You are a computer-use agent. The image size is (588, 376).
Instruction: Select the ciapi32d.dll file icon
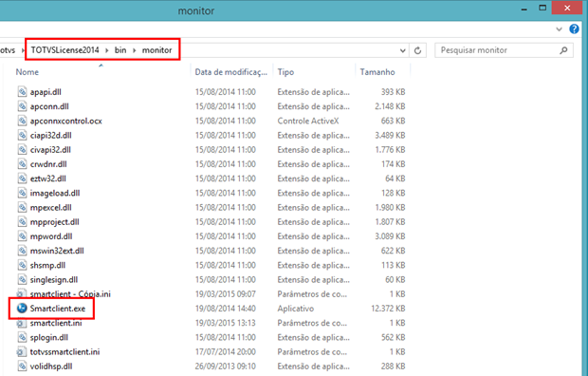(22, 135)
